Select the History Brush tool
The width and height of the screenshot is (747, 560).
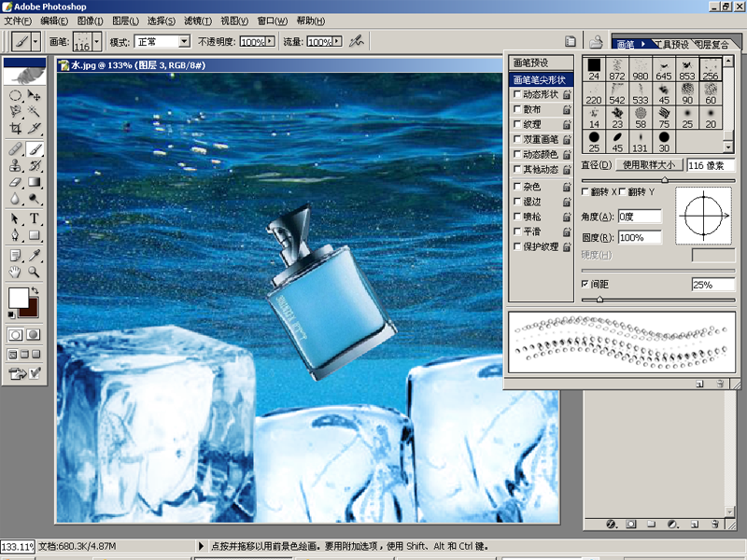[34, 165]
